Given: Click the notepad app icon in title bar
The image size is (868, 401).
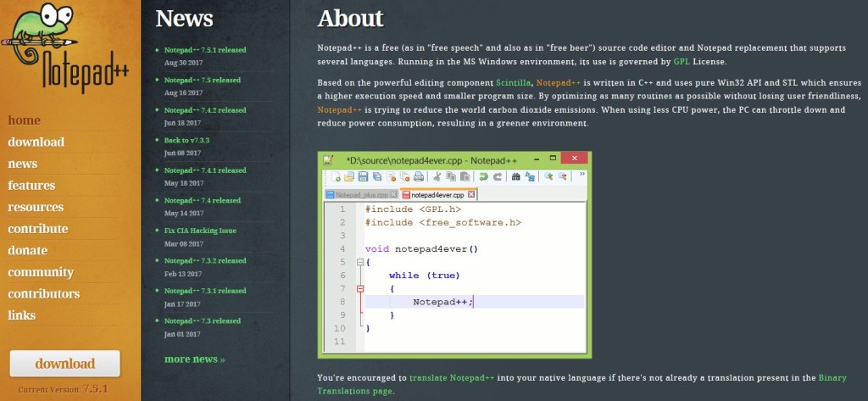Looking at the screenshot, I should tap(328, 160).
